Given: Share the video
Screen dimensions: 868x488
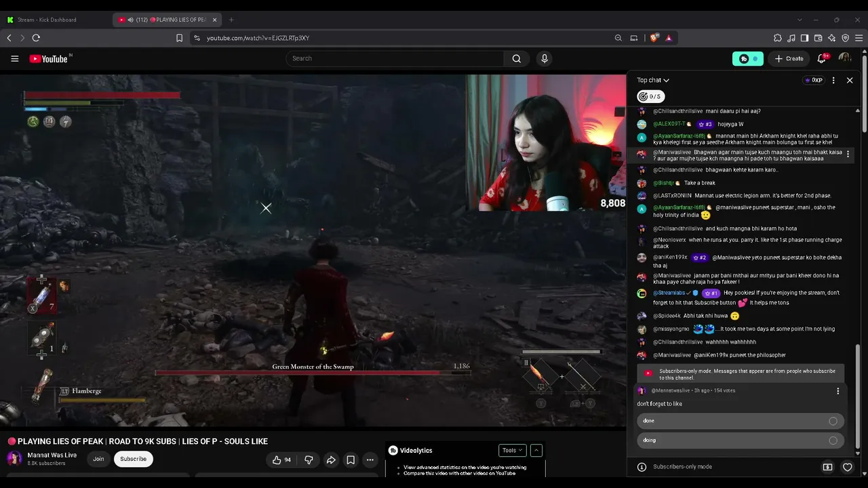Looking at the screenshot, I should [331, 460].
